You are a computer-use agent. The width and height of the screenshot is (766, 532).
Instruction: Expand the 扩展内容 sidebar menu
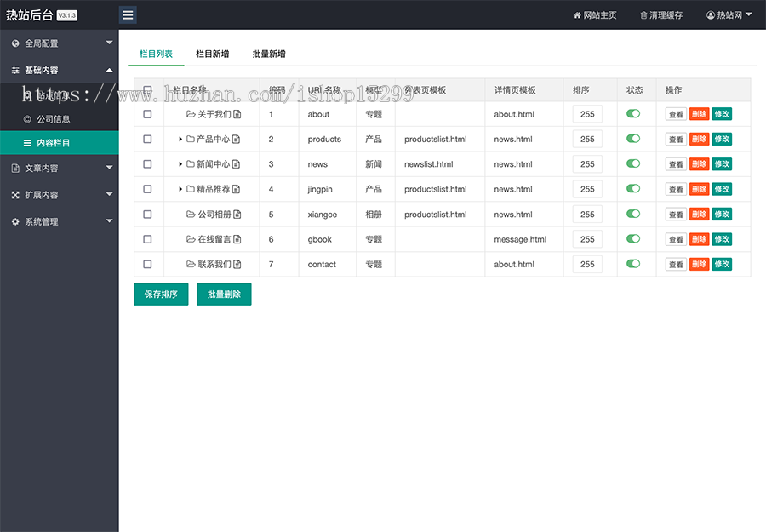click(59, 195)
